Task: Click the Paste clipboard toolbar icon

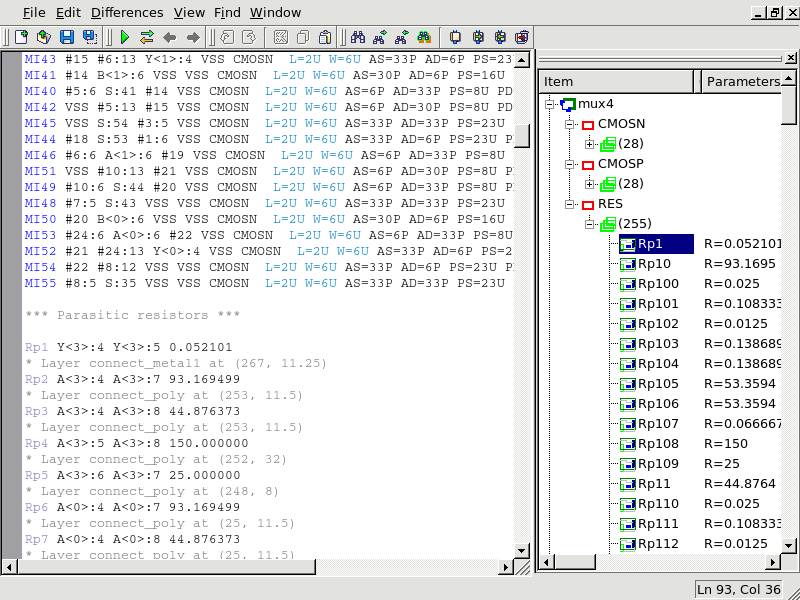Action: (325, 37)
